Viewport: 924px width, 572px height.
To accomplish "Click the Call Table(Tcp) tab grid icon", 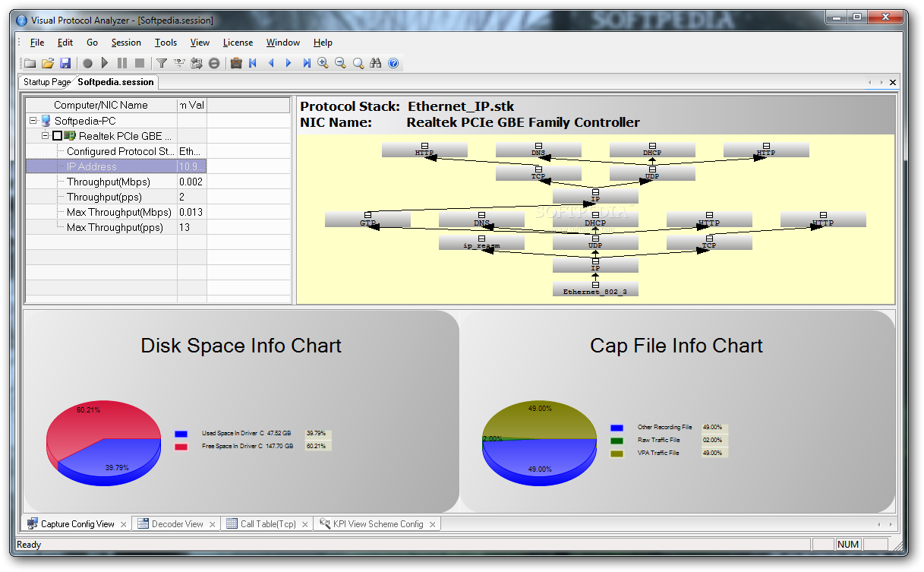I will click(232, 523).
